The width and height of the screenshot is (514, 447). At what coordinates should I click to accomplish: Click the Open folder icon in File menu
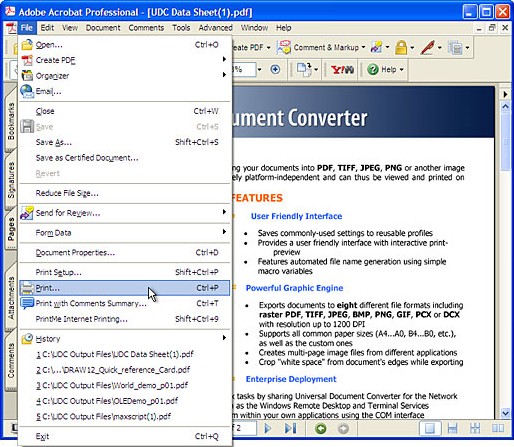(27, 45)
